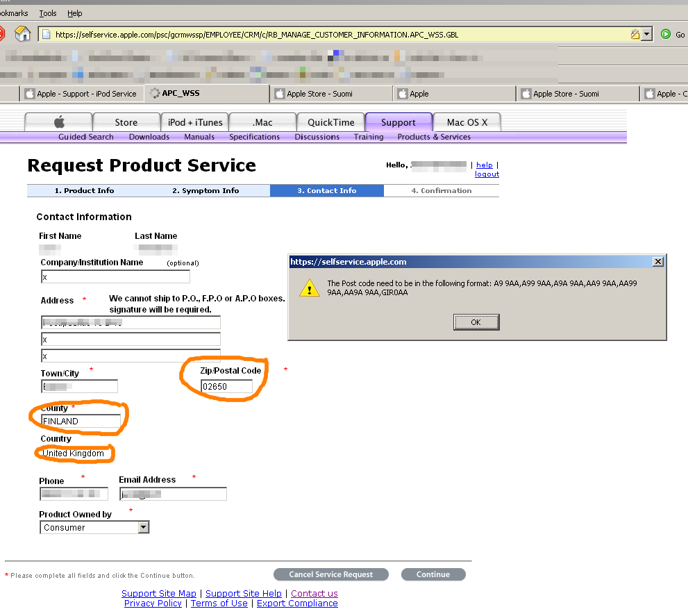Click the Apple logo navigation tab

59,122
